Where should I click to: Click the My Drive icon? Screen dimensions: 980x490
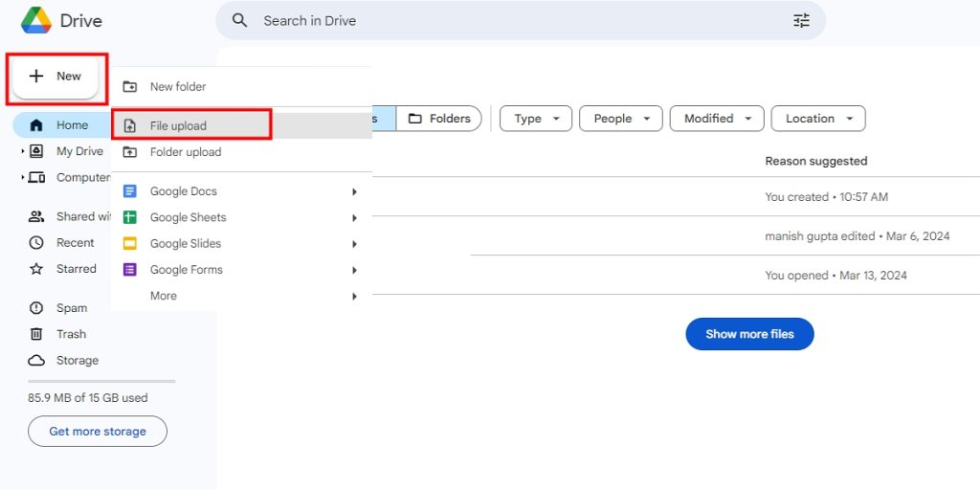pyautogui.click(x=36, y=151)
